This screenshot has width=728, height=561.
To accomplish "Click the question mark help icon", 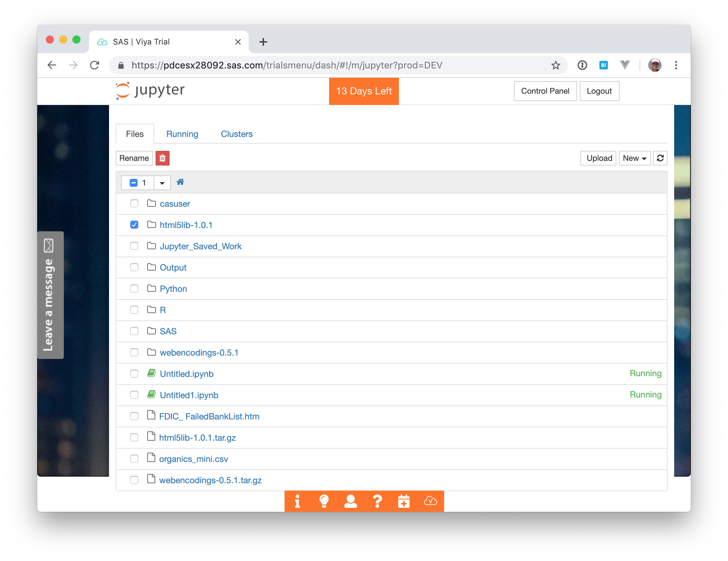I will tap(377, 501).
